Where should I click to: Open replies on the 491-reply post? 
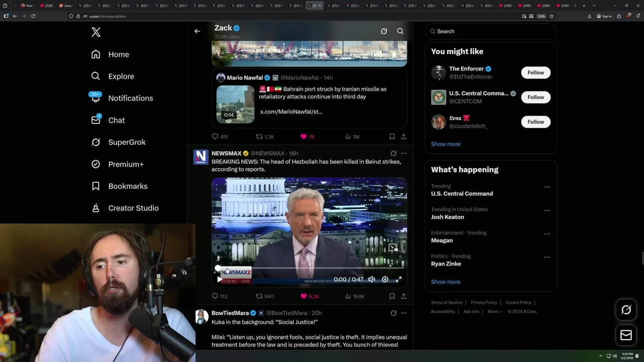pos(220,137)
